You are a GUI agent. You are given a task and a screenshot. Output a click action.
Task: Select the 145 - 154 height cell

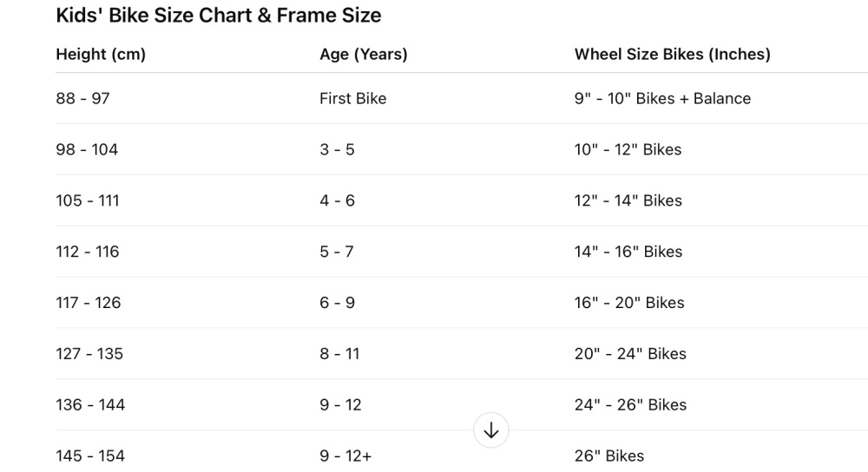90,456
